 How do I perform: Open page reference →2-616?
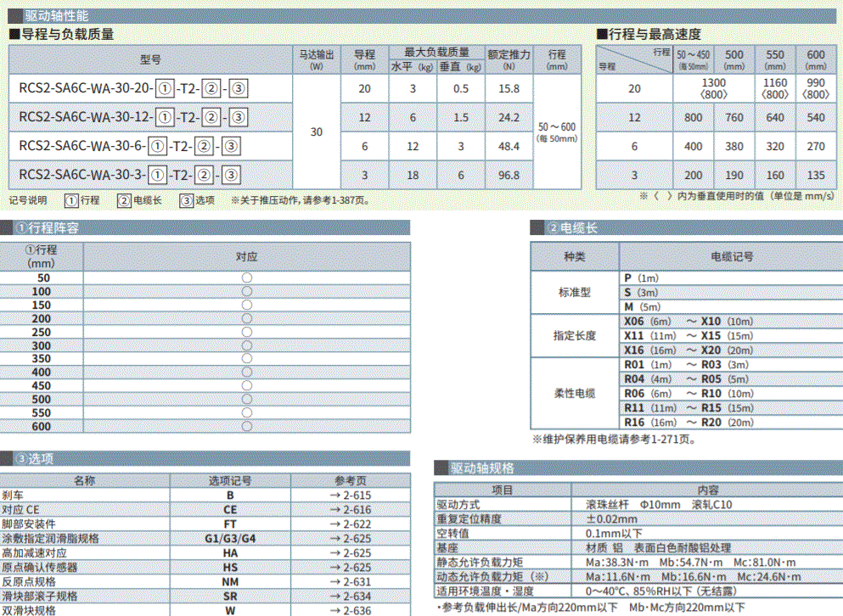coord(351,510)
